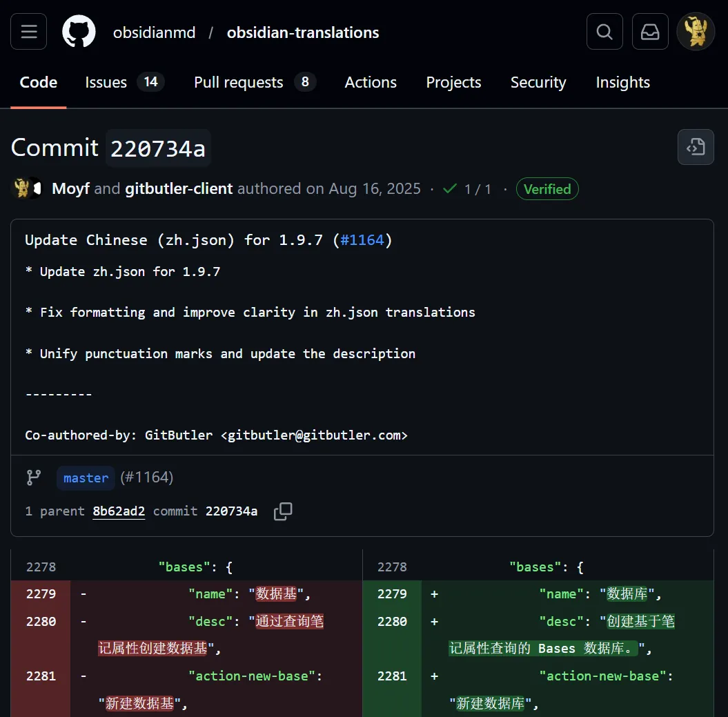Click the green check status 1 / 1
The width and height of the screenshot is (728, 717).
coord(467,189)
